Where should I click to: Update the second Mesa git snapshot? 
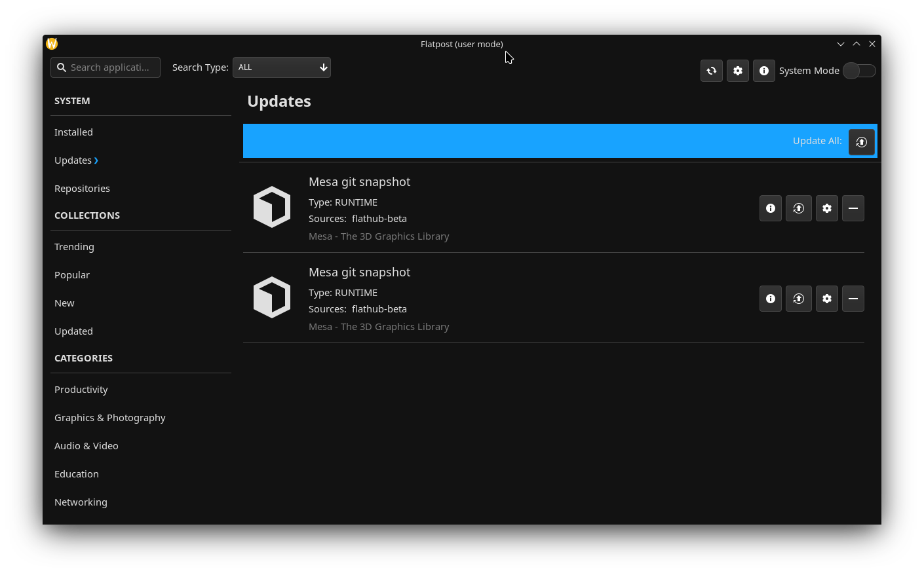[798, 299]
